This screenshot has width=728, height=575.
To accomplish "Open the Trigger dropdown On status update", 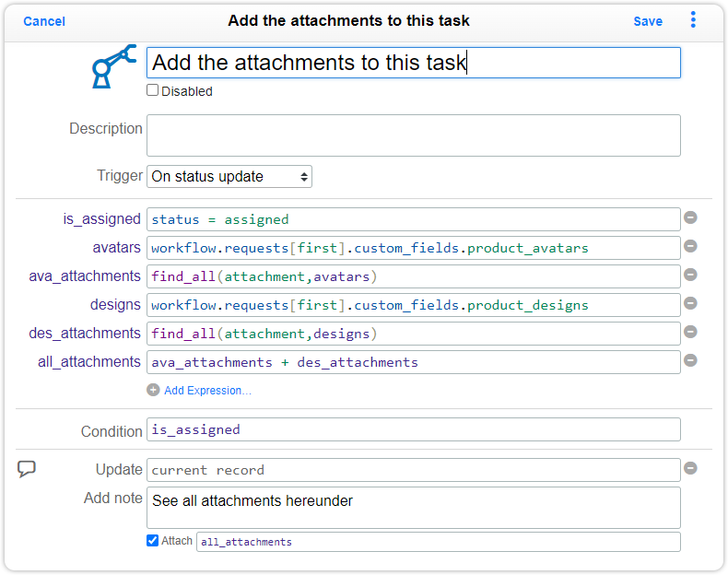I will pos(229,176).
